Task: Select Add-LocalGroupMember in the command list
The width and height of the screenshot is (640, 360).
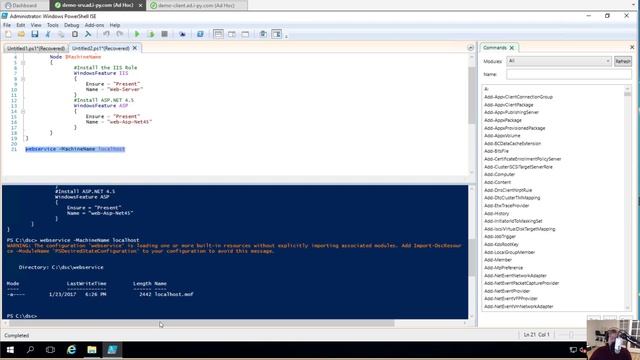Action: tap(509, 252)
